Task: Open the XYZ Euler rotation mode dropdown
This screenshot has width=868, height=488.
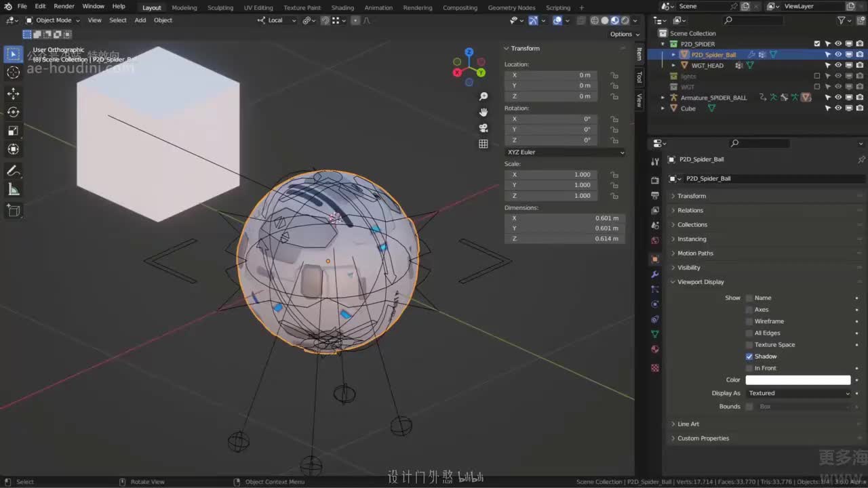Action: (x=565, y=152)
